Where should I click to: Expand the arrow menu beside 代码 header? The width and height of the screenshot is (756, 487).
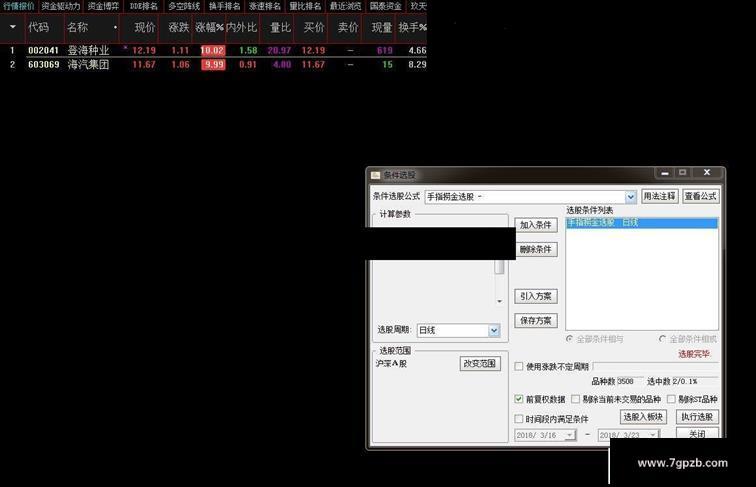13,27
